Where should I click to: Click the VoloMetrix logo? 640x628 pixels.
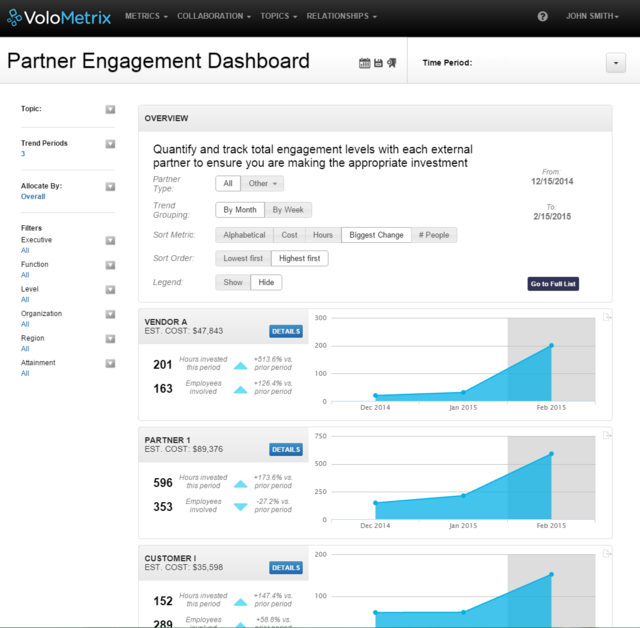click(59, 17)
